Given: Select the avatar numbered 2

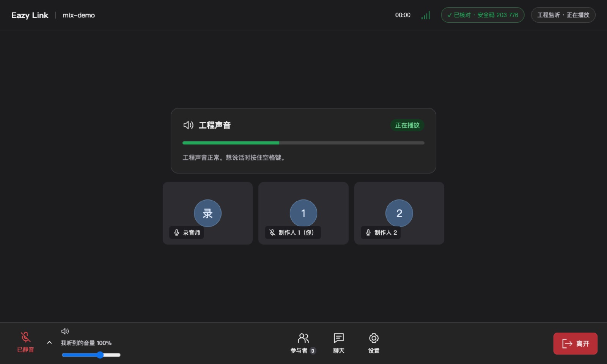Looking at the screenshot, I should [399, 213].
